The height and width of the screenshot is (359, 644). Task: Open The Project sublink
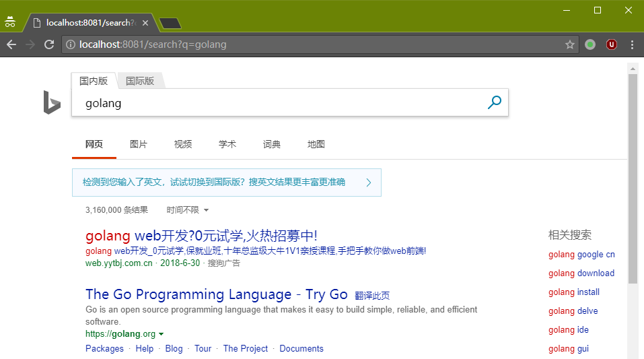[x=245, y=348]
